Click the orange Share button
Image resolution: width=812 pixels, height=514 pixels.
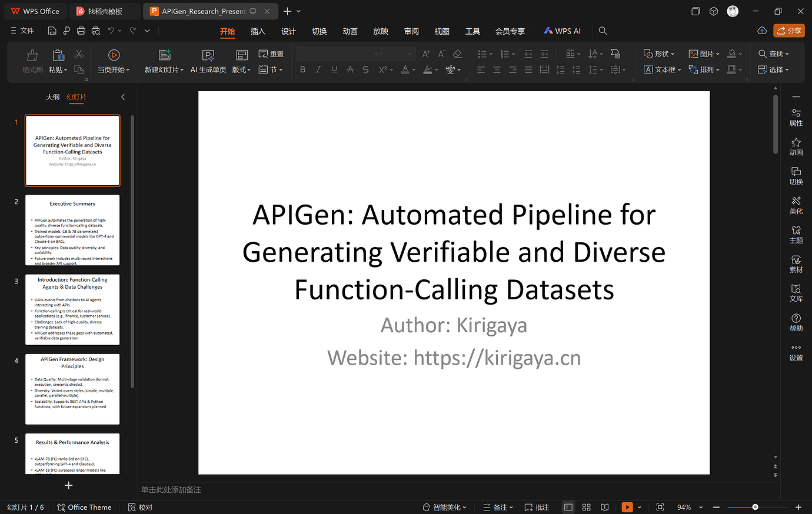click(x=789, y=31)
